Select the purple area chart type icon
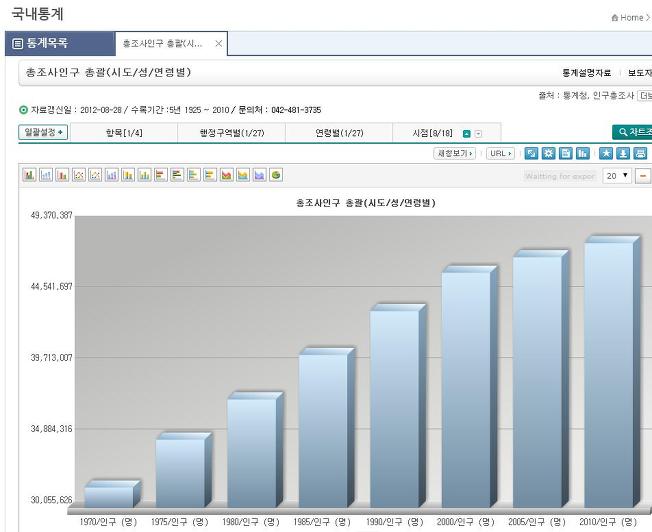Viewport: 652px width, 532px height. pos(259,175)
